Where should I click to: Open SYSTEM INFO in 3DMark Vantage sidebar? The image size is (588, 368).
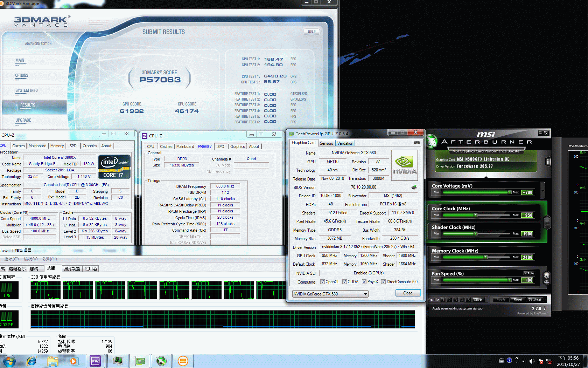26,90
